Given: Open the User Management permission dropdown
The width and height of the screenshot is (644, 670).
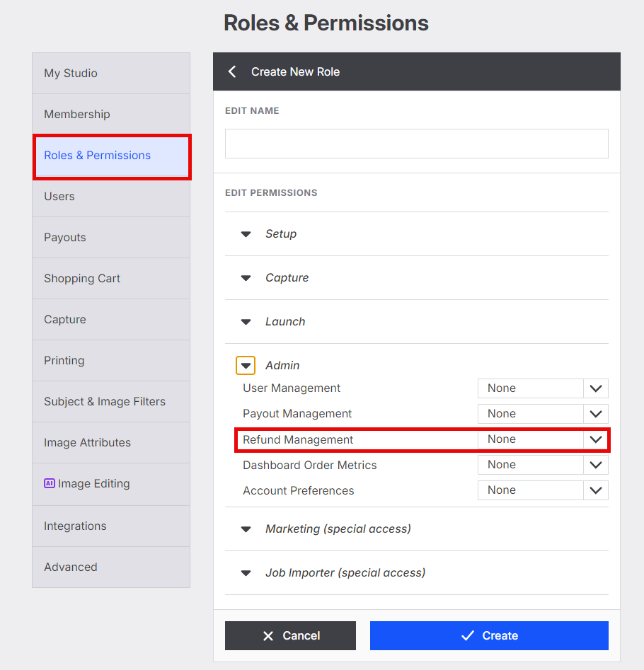Looking at the screenshot, I should point(543,388).
